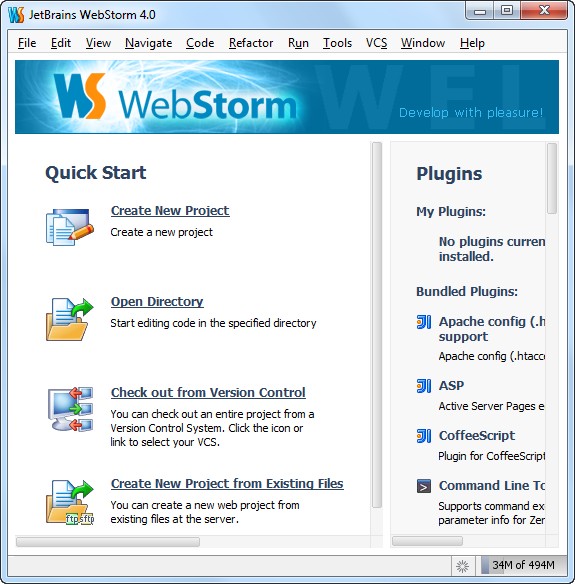Click the CoffeeScript plugin icon

[x=424, y=436]
